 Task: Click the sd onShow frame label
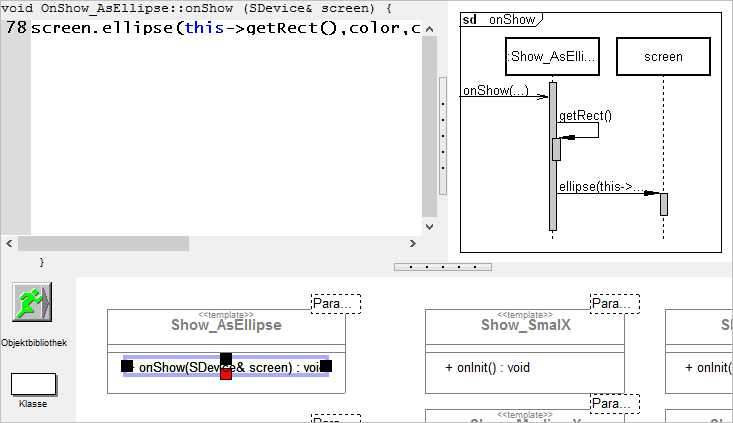[x=498, y=19]
